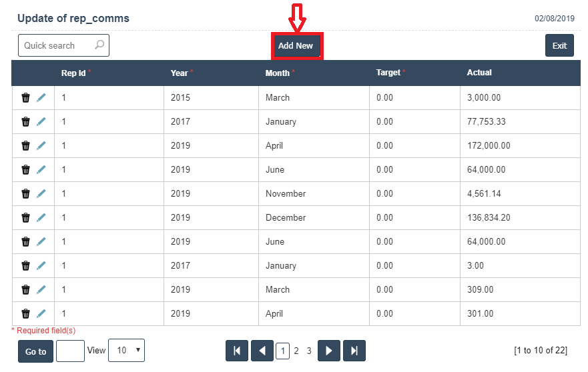Delete the 2019 December record
The height and width of the screenshot is (372, 588).
pos(25,218)
